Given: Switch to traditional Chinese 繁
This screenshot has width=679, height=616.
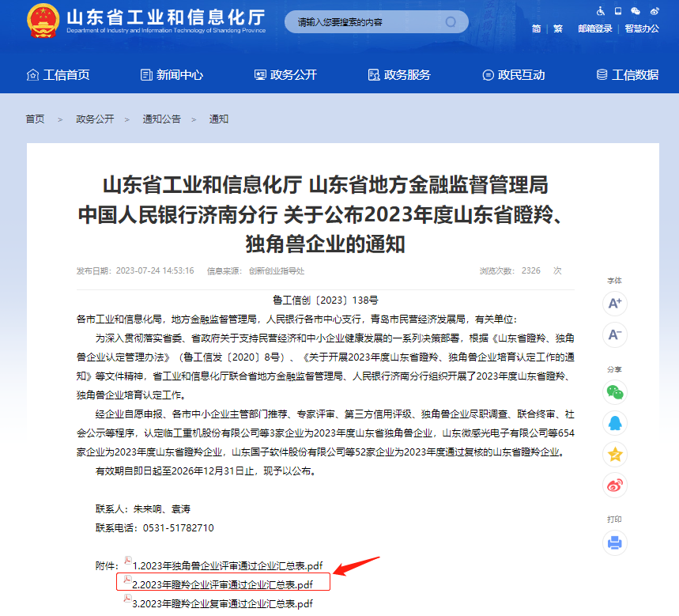Looking at the screenshot, I should (558, 28).
